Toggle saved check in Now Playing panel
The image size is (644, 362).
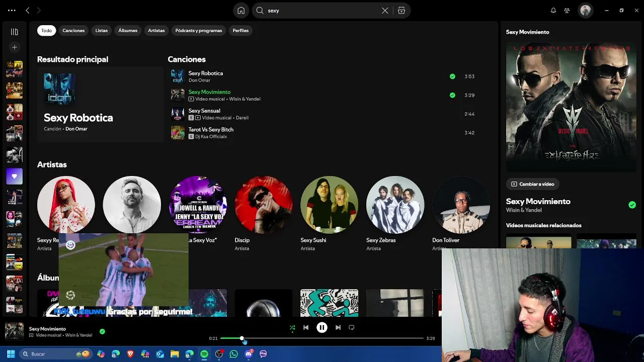pyautogui.click(x=632, y=205)
